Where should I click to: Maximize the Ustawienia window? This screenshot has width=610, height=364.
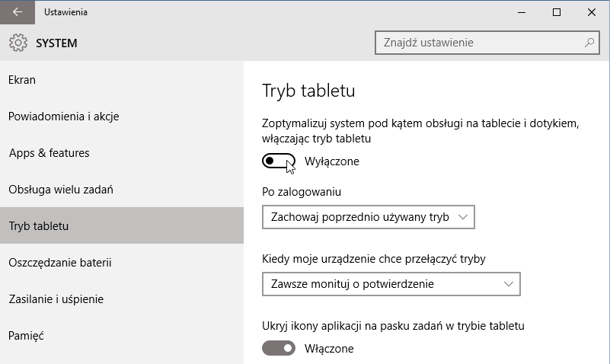557,12
